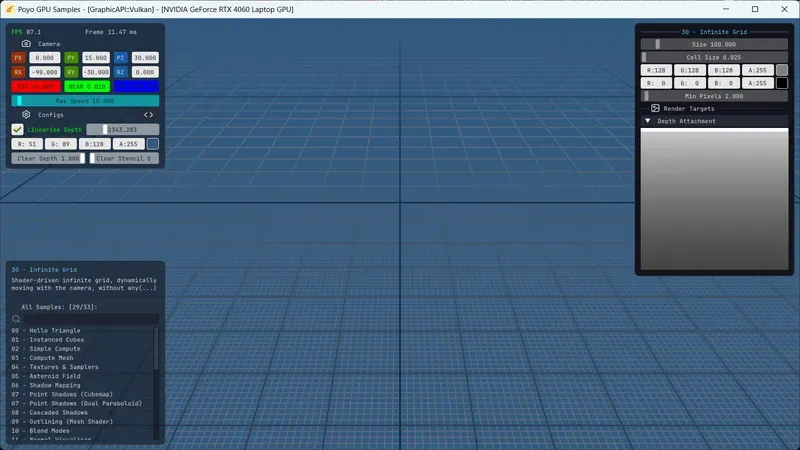
Task: Click the red FOV slider
Action: coord(36,86)
